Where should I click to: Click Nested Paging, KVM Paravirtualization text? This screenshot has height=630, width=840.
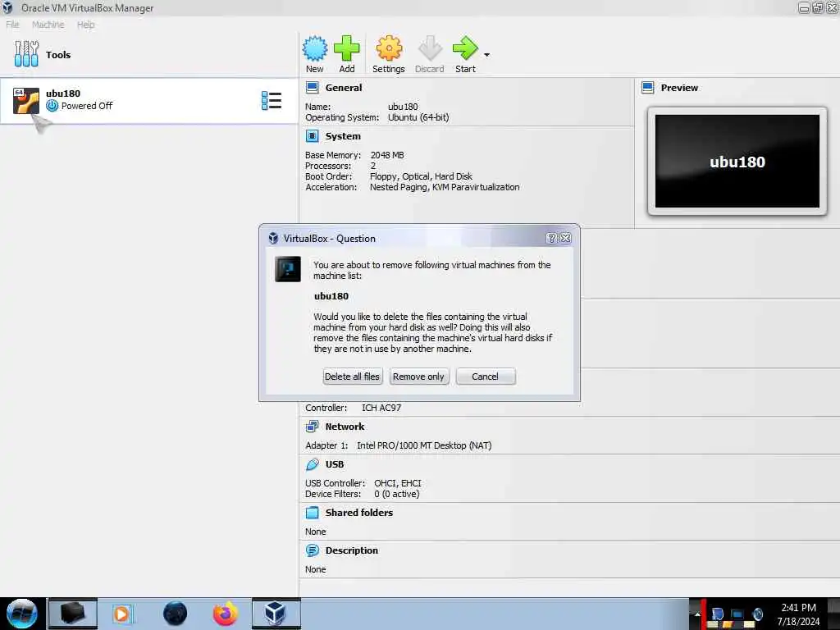pos(445,187)
